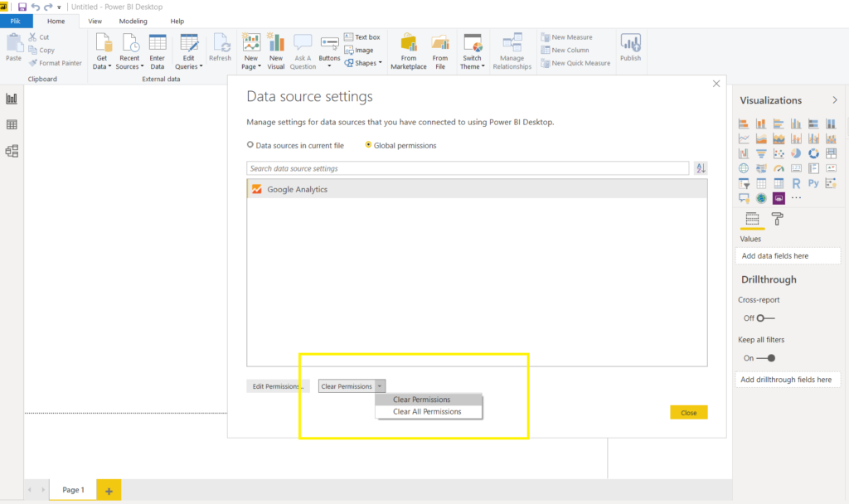849x504 pixels.
Task: Click the Save icon in title bar
Action: (x=22, y=7)
